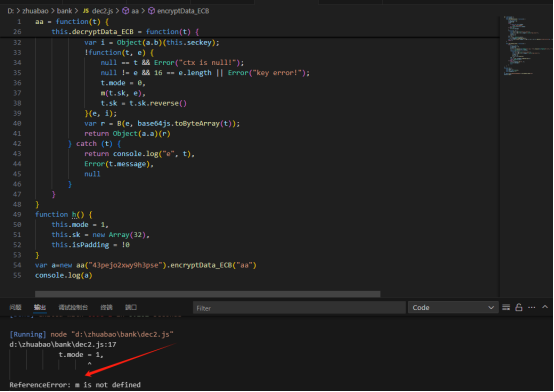
Task: Click the bank breadcrumb folder
Action: click(64, 11)
